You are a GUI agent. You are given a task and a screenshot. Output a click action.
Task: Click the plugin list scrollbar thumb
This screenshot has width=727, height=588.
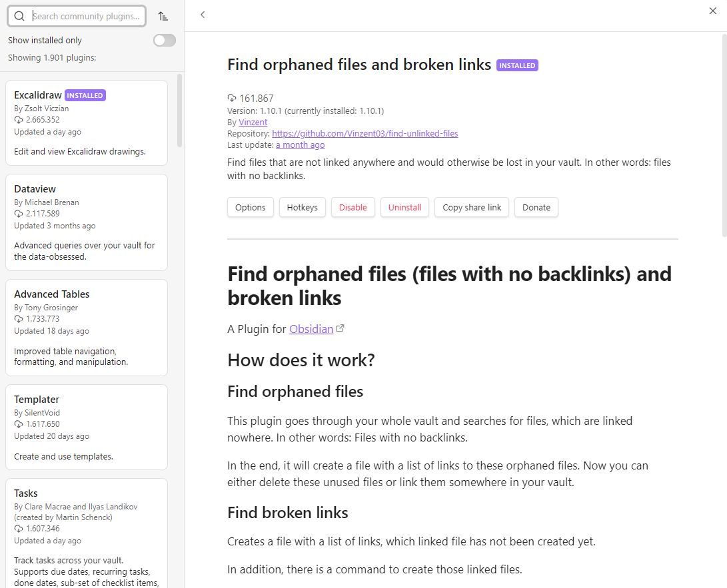click(179, 111)
